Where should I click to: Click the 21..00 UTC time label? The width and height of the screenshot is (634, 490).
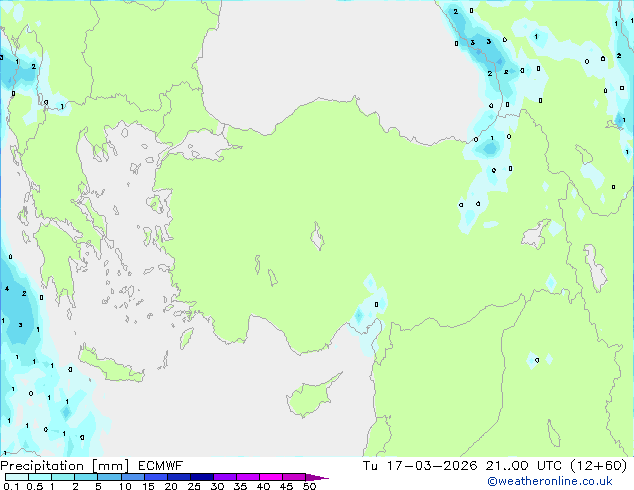(x=524, y=466)
